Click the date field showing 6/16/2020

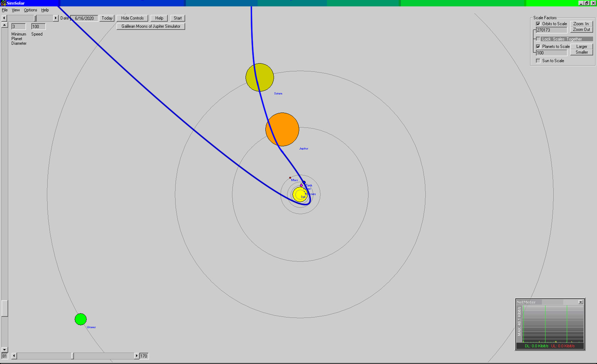pos(84,18)
